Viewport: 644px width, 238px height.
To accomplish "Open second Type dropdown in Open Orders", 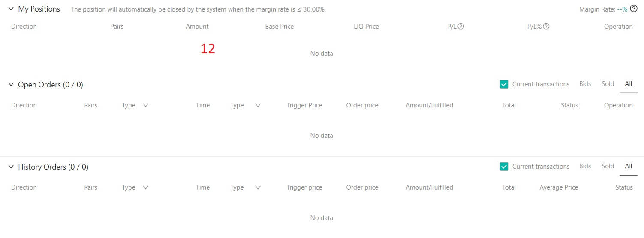I will click(258, 105).
